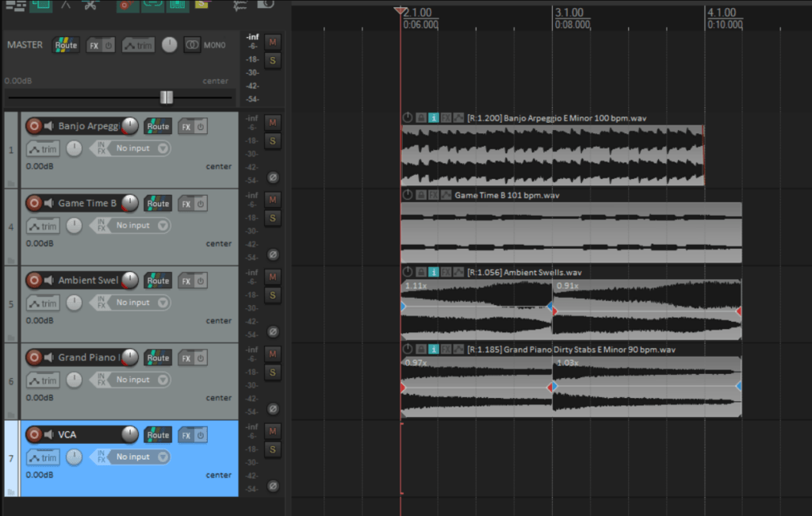Open the Ambient Swells item FX icon
The height and width of the screenshot is (516, 812).
pos(446,272)
